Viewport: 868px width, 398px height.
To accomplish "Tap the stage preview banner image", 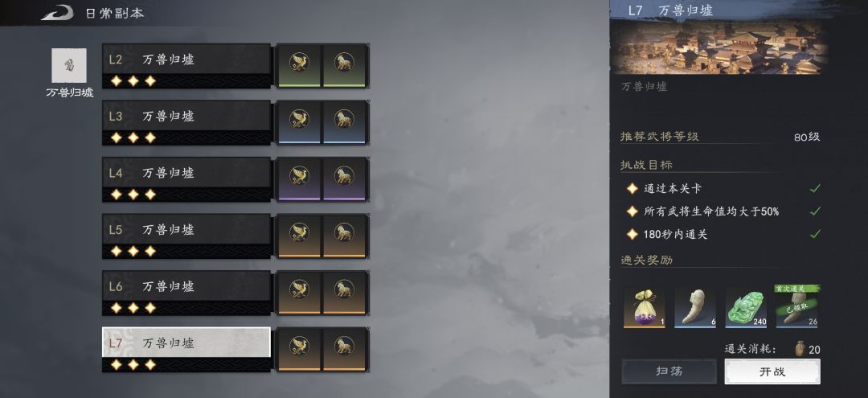I will (x=719, y=47).
